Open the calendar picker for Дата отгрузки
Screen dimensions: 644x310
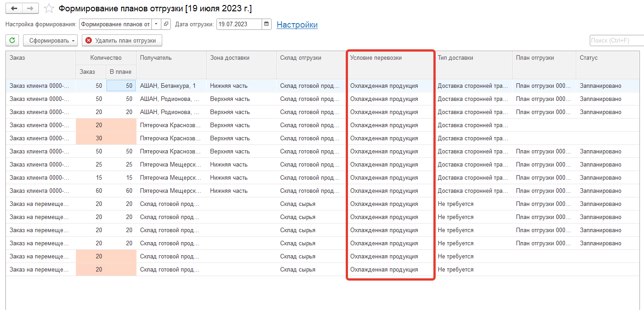tap(267, 24)
